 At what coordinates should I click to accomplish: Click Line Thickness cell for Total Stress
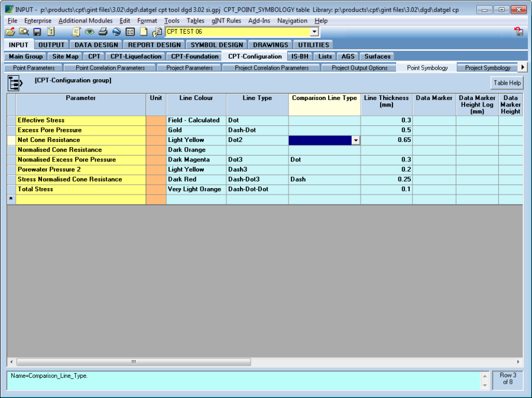pos(386,189)
